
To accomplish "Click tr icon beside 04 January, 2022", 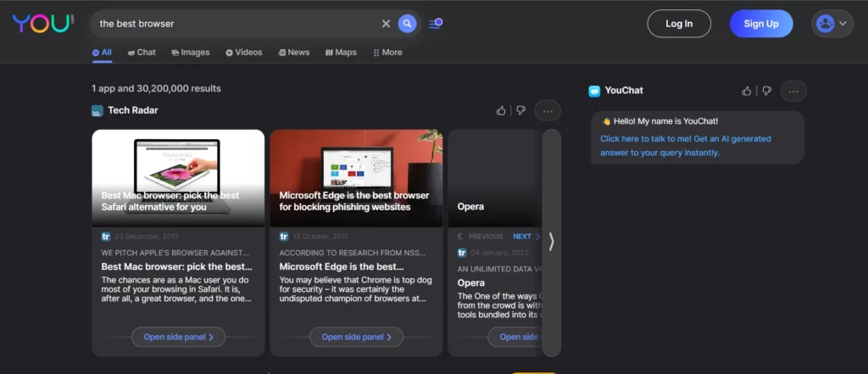I will [x=462, y=253].
